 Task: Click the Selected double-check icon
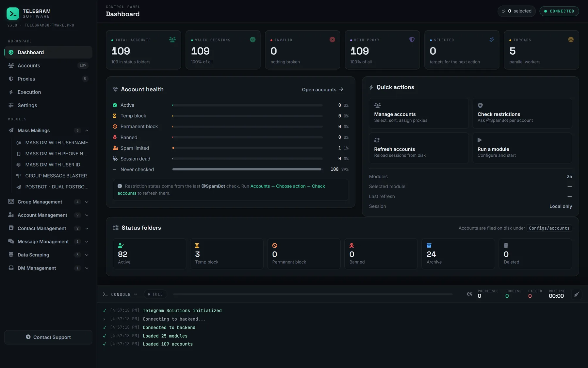pos(492,40)
